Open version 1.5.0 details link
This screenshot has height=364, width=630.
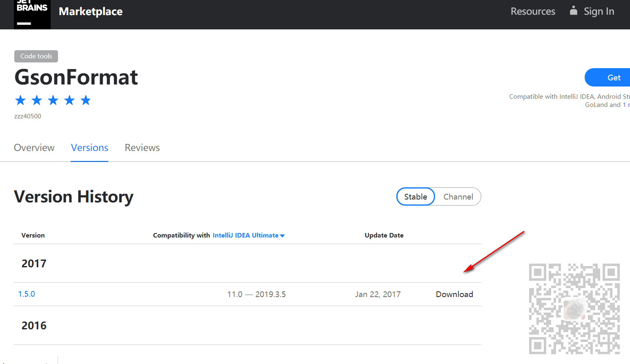27,294
